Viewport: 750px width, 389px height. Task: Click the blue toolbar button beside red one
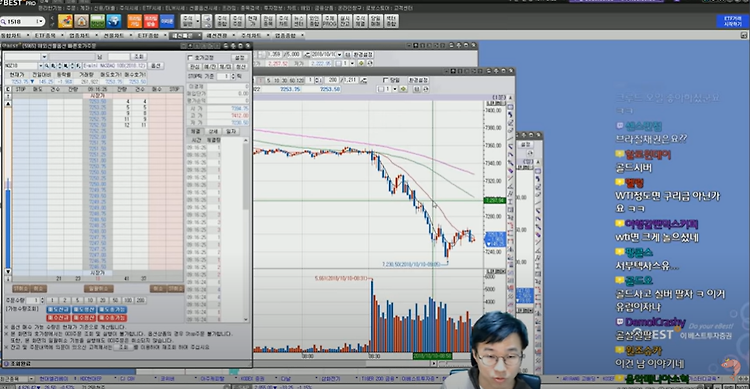167,21
